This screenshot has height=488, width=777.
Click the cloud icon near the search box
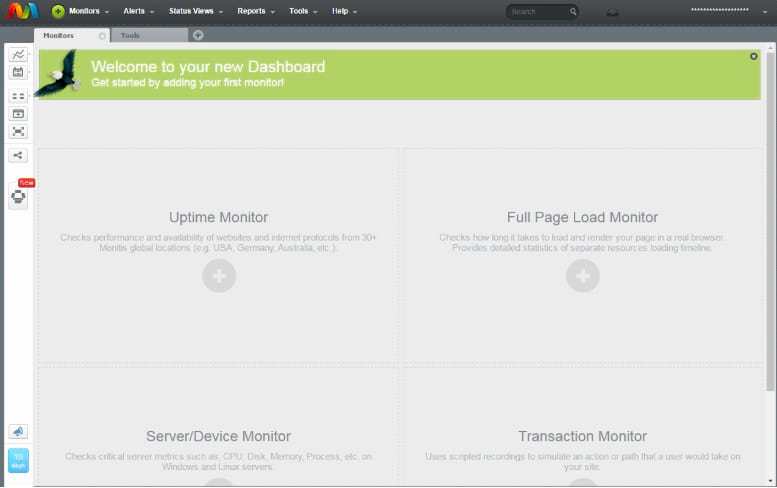pyautogui.click(x=612, y=12)
